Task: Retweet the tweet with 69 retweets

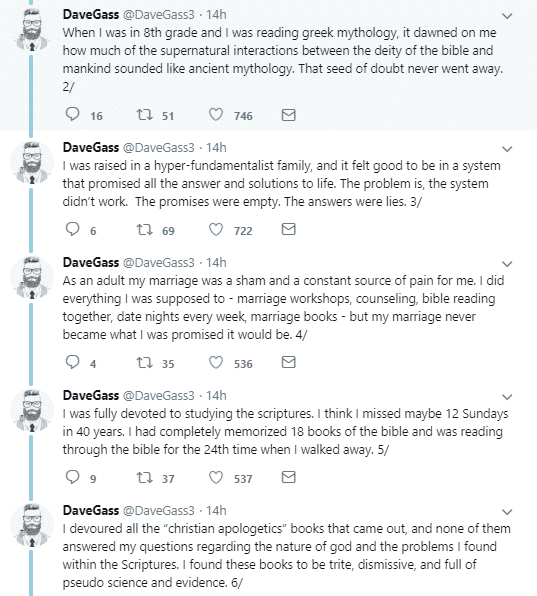Action: click(x=144, y=229)
